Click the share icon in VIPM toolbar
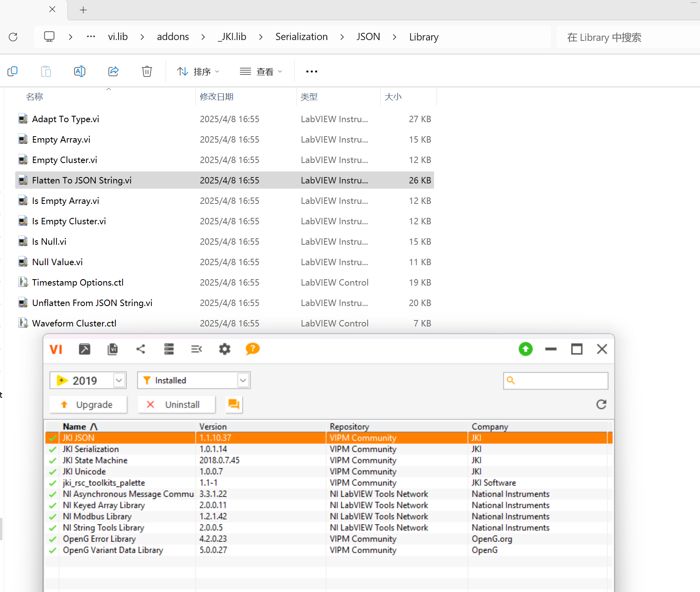The height and width of the screenshot is (592, 700). point(141,349)
